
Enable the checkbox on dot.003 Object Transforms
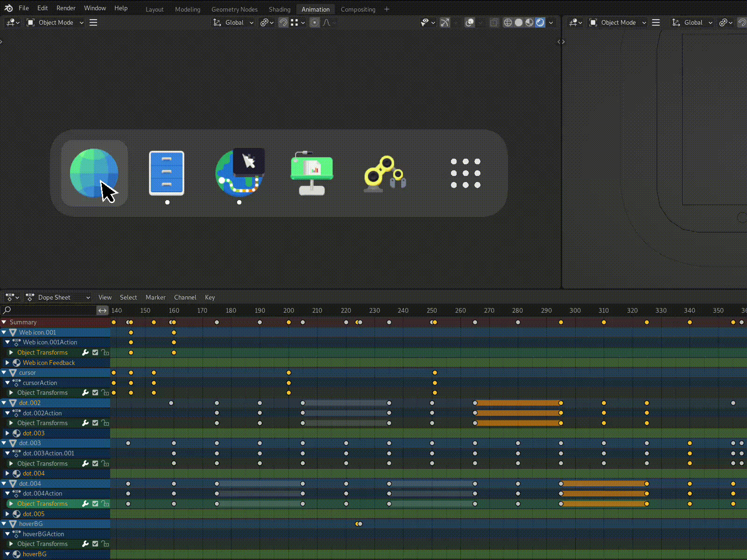tap(95, 463)
